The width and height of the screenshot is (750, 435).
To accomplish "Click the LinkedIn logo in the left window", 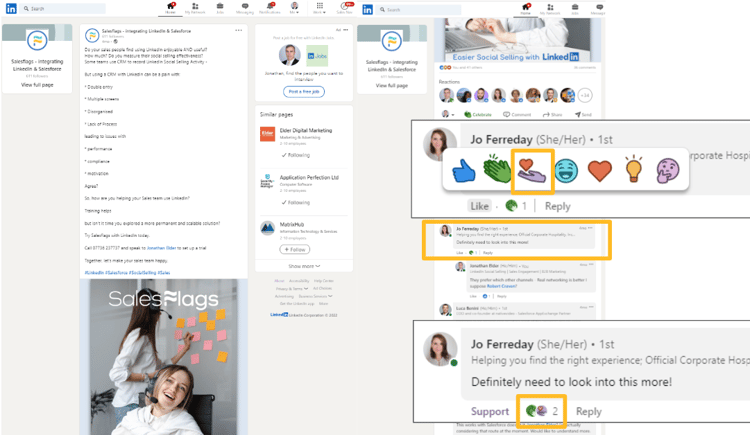I will (11, 9).
